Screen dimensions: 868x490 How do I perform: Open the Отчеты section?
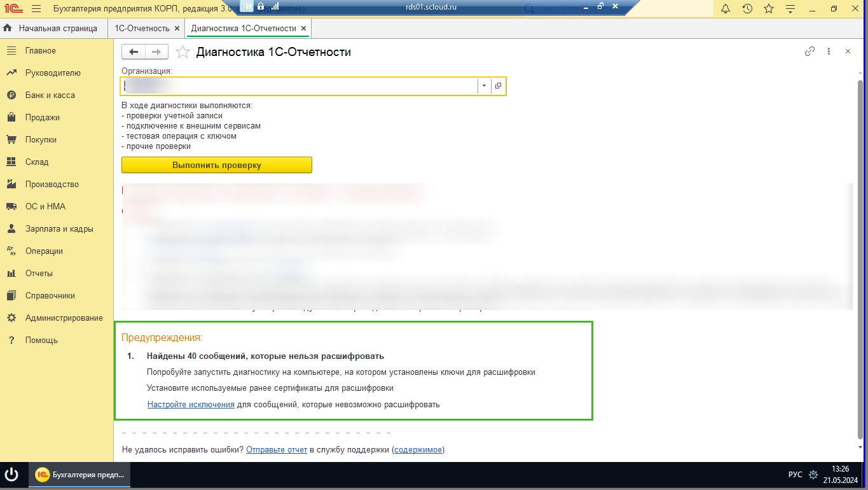[x=57, y=274]
